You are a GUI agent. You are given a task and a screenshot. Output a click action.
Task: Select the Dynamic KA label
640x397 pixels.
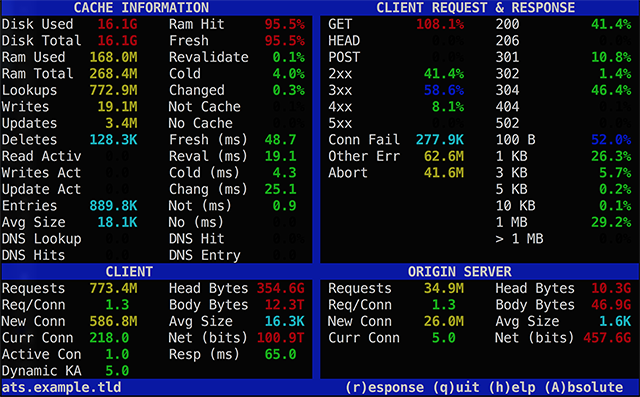(x=42, y=371)
